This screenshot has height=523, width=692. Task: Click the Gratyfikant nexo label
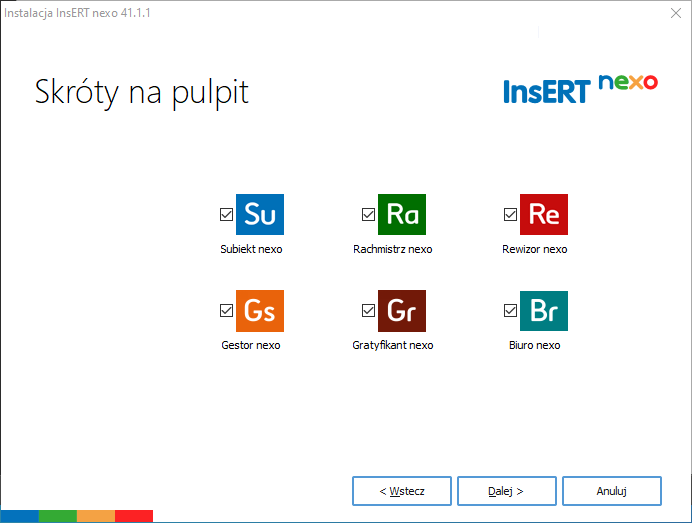[x=393, y=345]
